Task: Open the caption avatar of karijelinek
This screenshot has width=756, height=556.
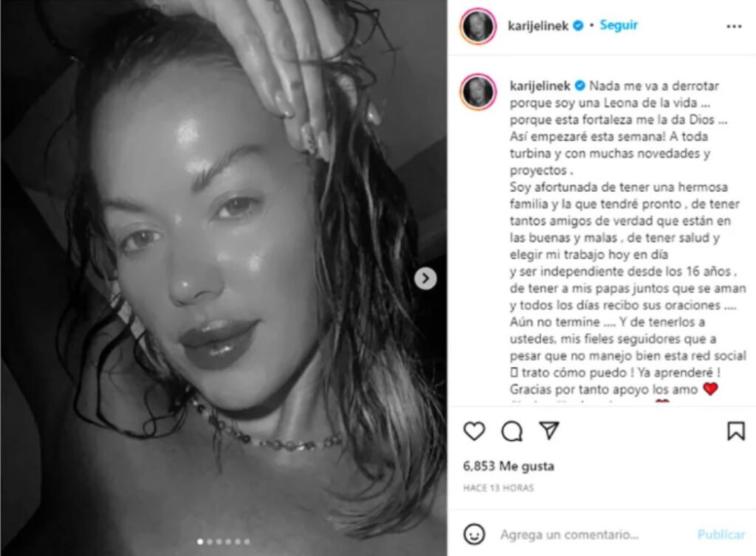Action: 478,92
